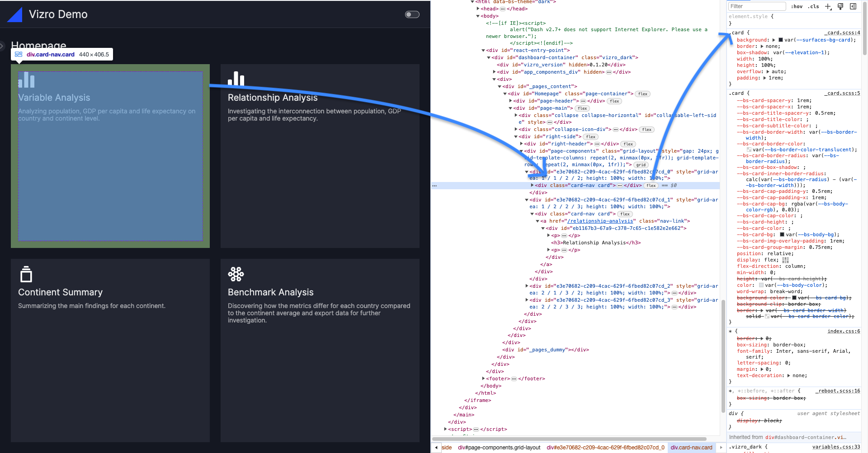Click the Continent Summary card icon
Image resolution: width=868 pixels, height=453 pixels.
point(26,274)
